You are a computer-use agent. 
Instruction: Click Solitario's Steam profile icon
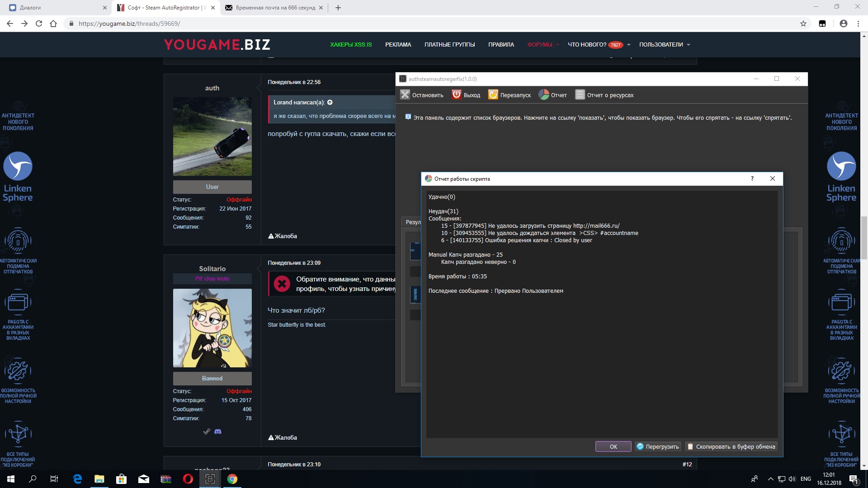coord(207,432)
